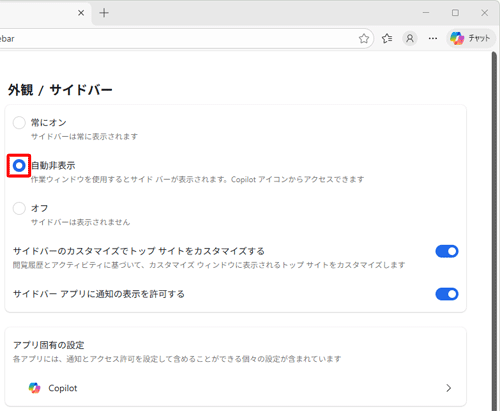The height and width of the screenshot is (411, 500).
Task: Open the Copilot チャット button
Action: 471,39
